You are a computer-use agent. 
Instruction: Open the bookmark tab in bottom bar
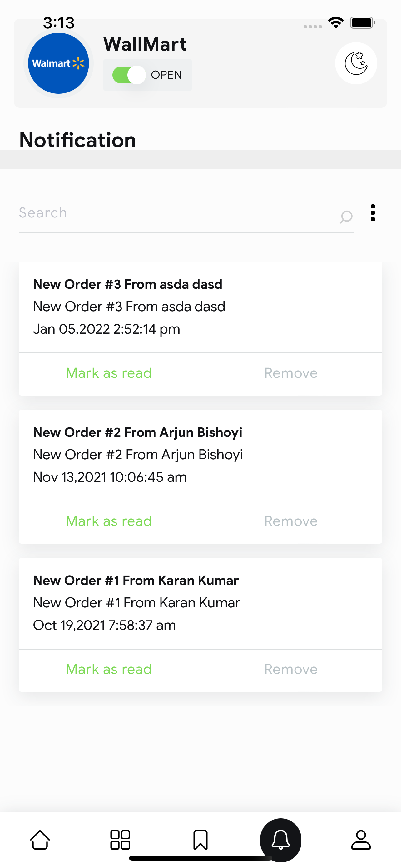click(x=200, y=839)
